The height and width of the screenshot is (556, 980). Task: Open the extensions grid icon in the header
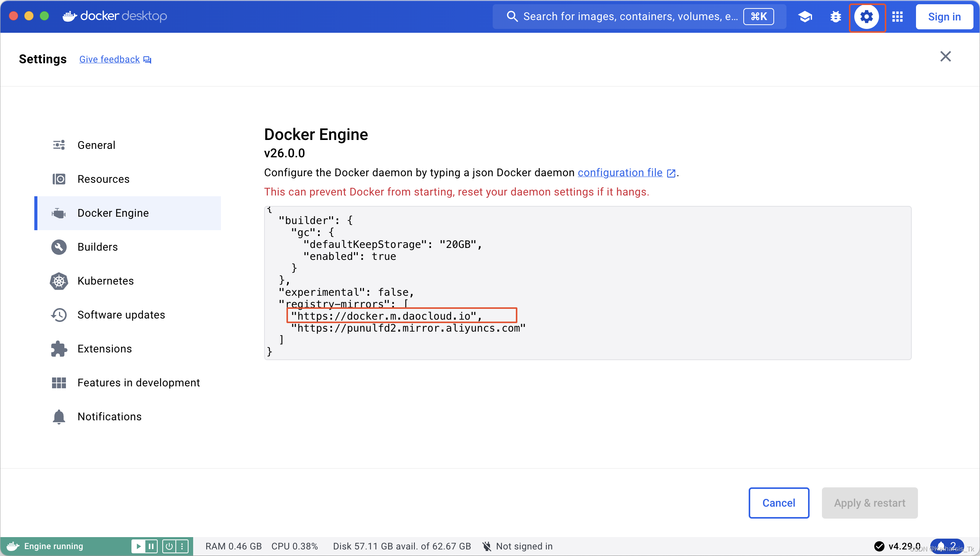tap(897, 17)
